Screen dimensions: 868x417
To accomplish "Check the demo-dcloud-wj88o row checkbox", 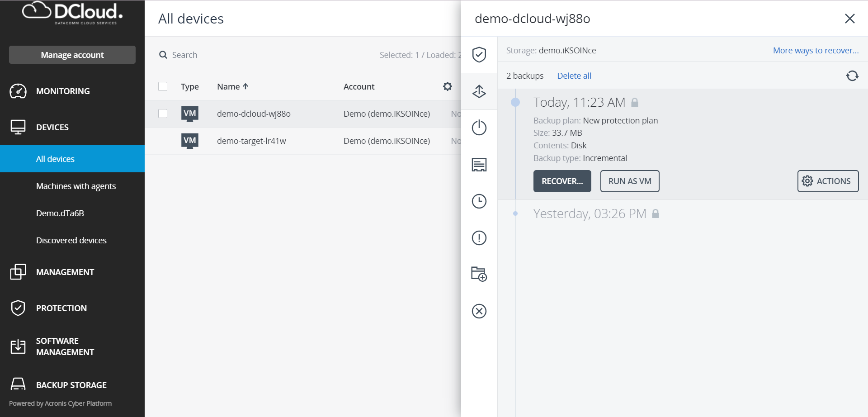I will 163,114.
